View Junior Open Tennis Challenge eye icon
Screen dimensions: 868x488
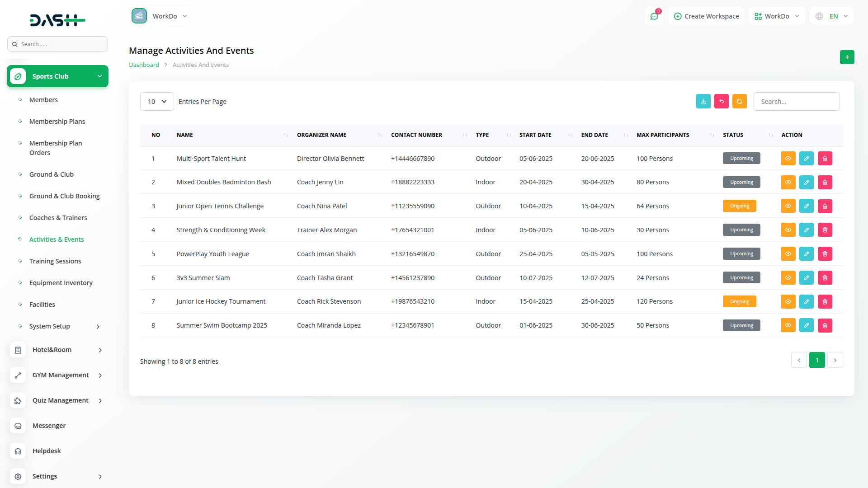[788, 206]
